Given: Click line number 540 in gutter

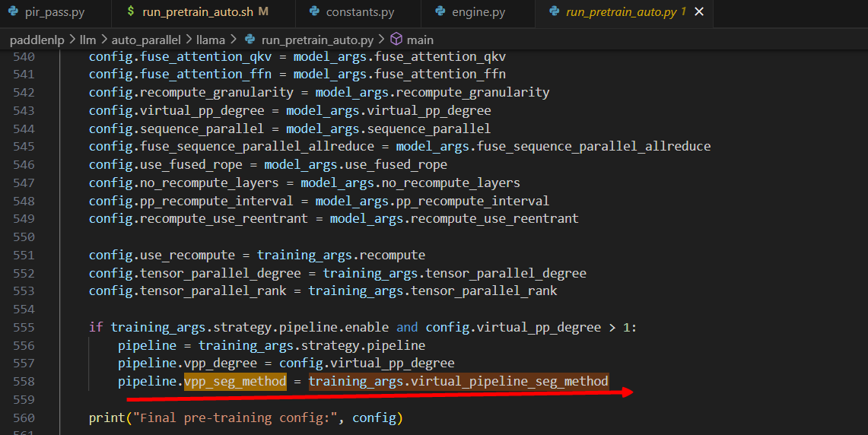Looking at the screenshot, I should 24,56.
